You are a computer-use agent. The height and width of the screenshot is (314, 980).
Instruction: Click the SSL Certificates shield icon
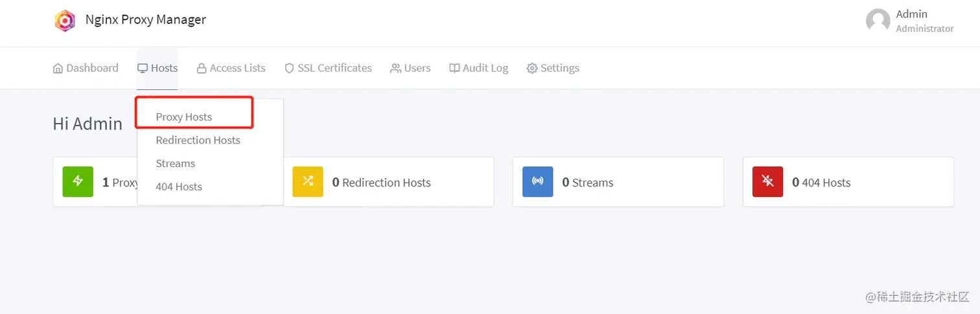289,69
